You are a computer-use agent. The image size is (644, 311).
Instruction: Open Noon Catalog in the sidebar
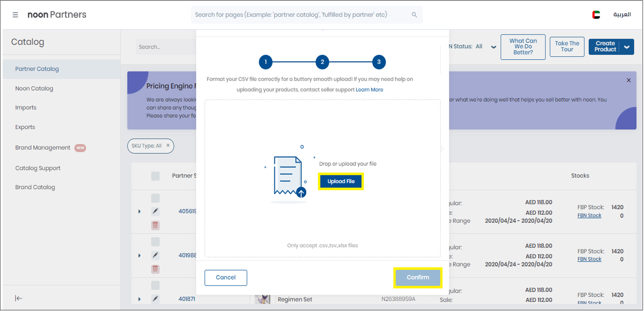coord(34,88)
